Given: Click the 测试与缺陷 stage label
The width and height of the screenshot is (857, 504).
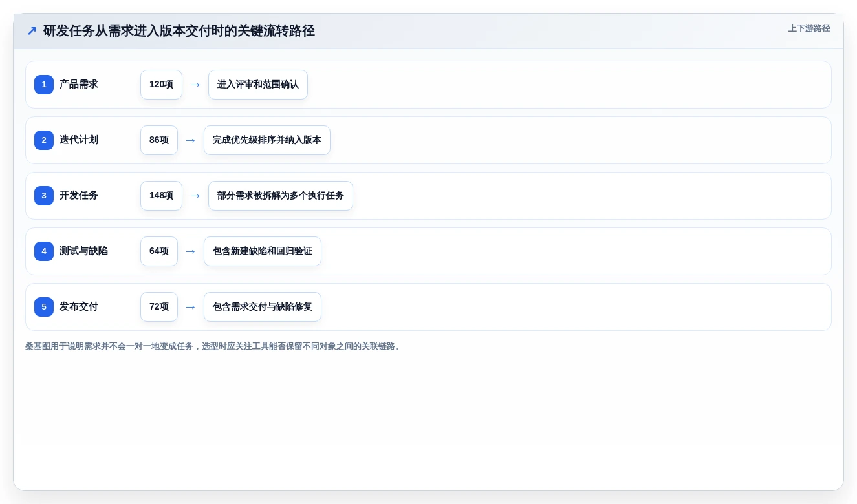Looking at the screenshot, I should click(x=83, y=251).
